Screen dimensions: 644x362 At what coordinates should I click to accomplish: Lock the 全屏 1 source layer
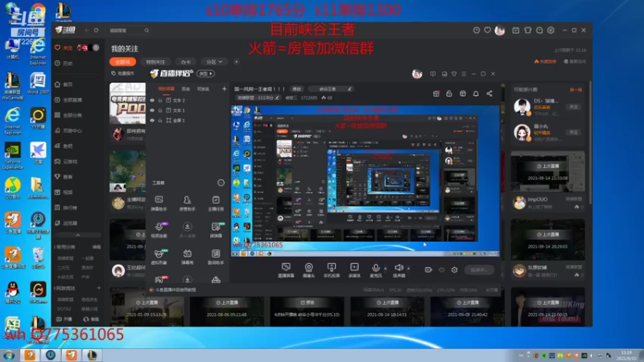[x=160, y=120]
